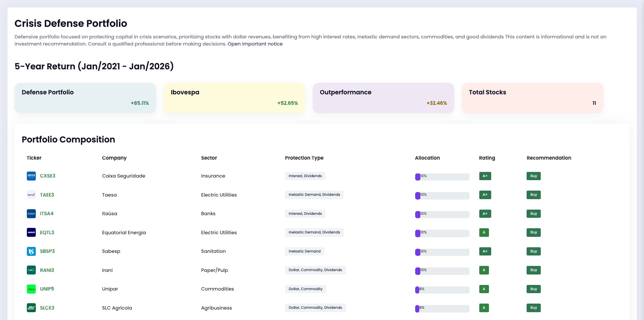Go to the UNIP5 ticker page
Screen dimensions: 644x320
[47, 289]
